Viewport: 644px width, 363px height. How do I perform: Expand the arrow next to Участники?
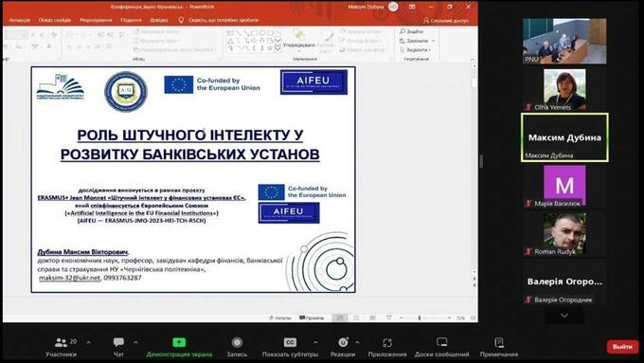click(89, 342)
